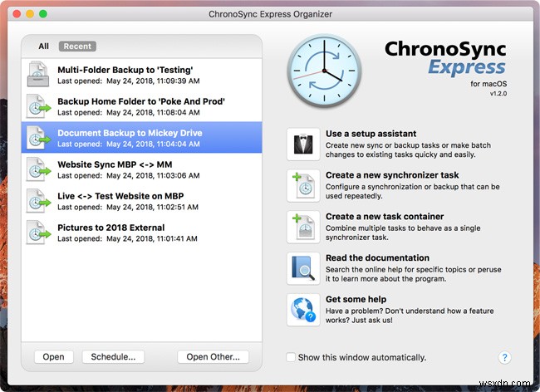Click the yellow minimize window button
The image size is (540, 392).
[x=30, y=14]
